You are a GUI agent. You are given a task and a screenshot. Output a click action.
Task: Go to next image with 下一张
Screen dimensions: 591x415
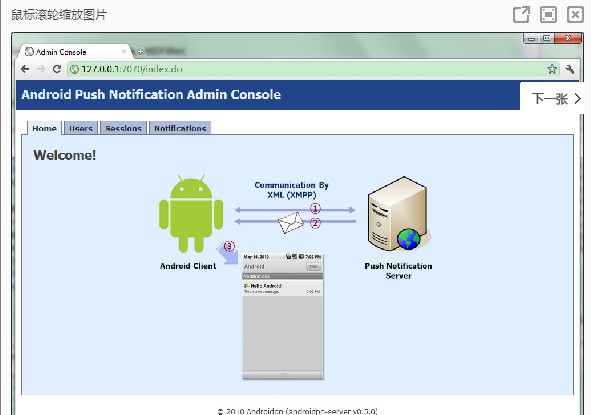point(555,99)
